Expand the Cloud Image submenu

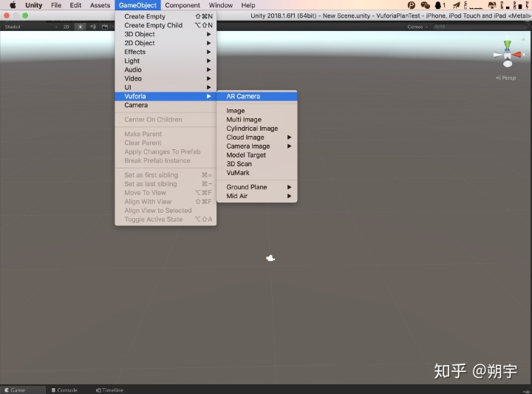click(x=257, y=137)
